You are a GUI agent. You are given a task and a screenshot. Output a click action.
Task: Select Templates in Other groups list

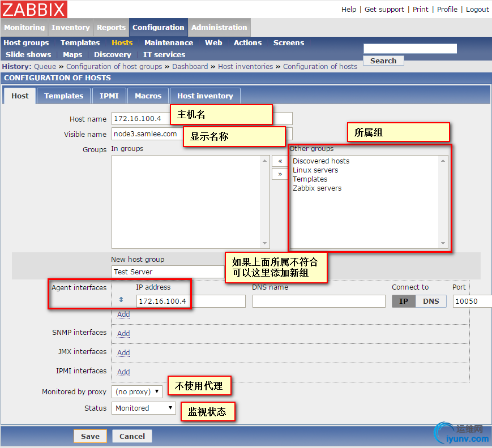(x=310, y=179)
